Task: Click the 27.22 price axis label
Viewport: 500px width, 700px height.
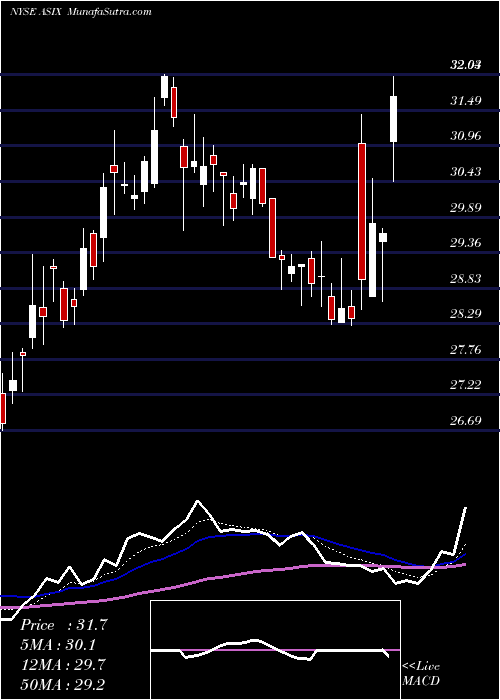Action: [466, 385]
